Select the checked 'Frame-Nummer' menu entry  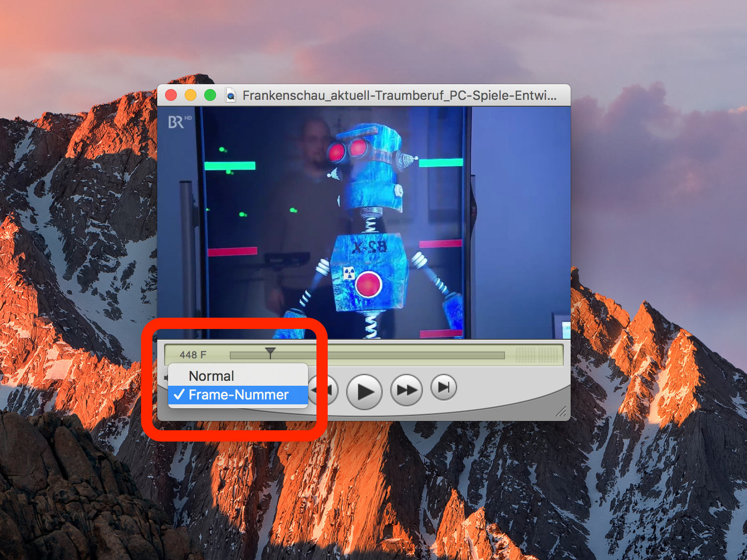[x=238, y=395]
